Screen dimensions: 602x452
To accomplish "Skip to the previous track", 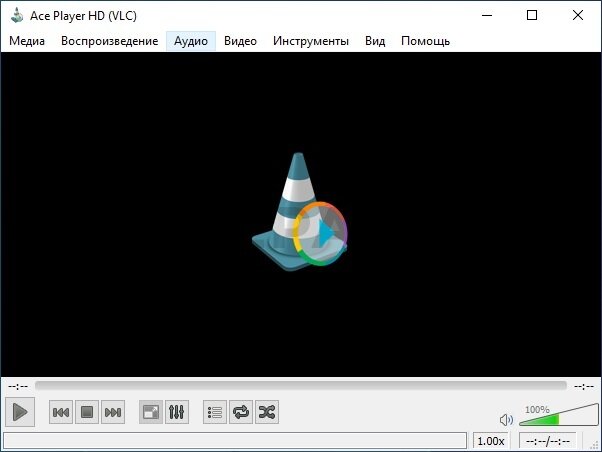I will (61, 412).
